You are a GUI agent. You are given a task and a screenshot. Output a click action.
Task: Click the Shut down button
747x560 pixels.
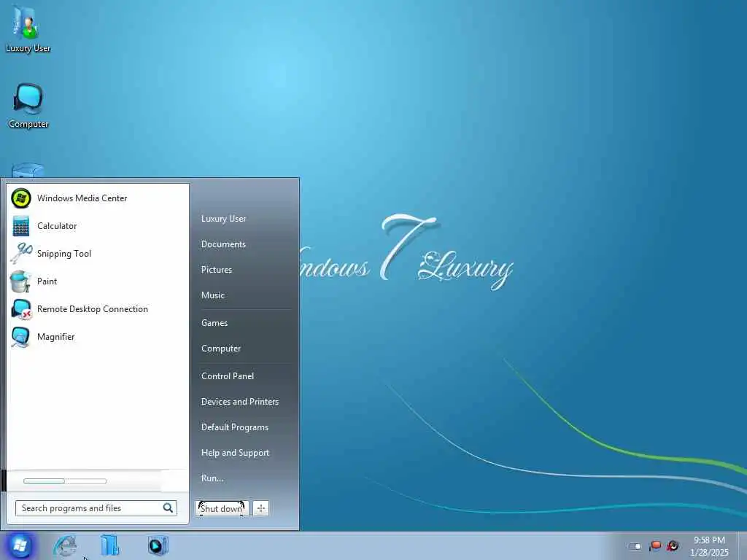(x=222, y=508)
